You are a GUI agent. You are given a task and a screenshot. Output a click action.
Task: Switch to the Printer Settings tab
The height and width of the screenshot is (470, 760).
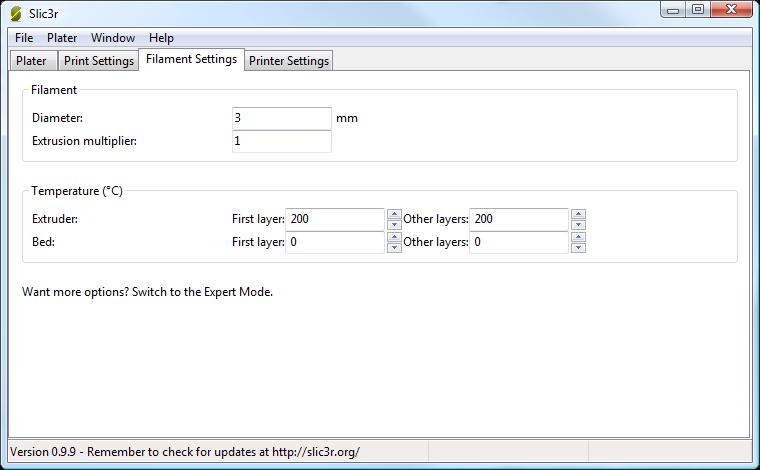pyautogui.click(x=289, y=61)
